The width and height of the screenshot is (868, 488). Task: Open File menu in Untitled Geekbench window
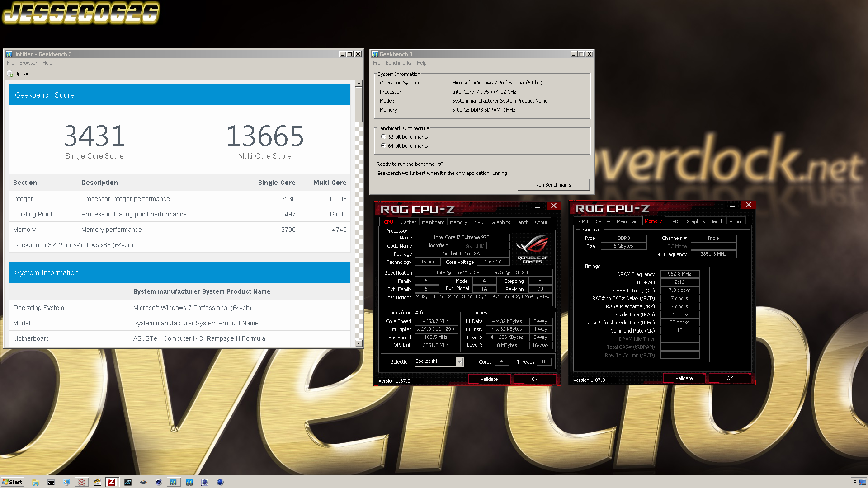tap(10, 63)
